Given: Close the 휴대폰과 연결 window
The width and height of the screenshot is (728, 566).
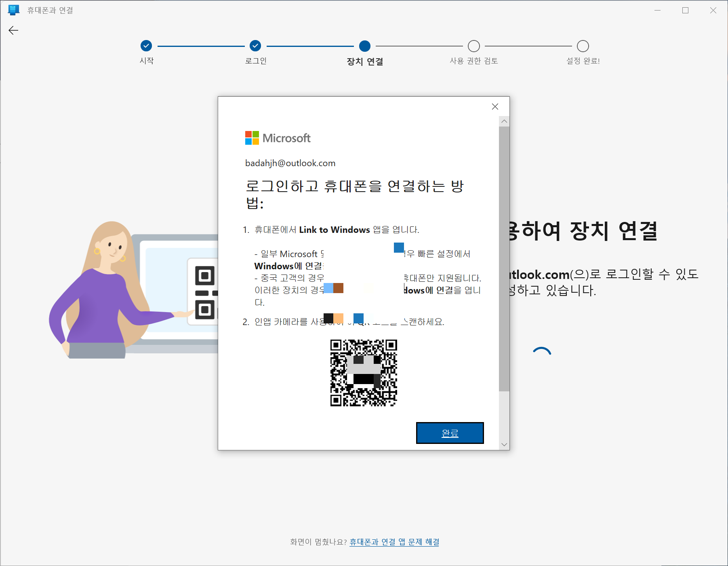Looking at the screenshot, I should click(713, 10).
